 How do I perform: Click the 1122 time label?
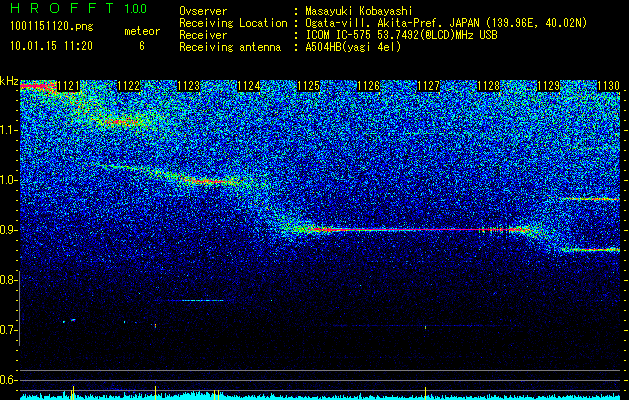[x=128, y=86]
